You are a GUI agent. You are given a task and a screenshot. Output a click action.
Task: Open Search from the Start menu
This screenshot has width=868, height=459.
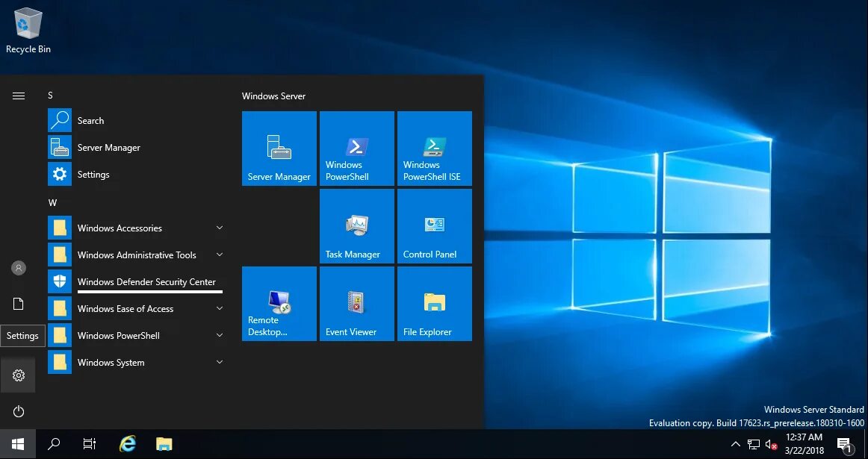pos(90,120)
